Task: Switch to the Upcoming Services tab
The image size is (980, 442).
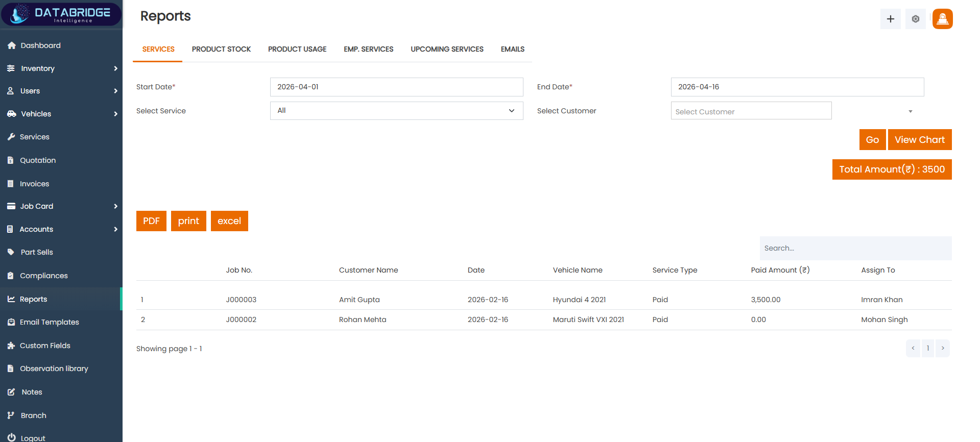Action: tap(447, 50)
